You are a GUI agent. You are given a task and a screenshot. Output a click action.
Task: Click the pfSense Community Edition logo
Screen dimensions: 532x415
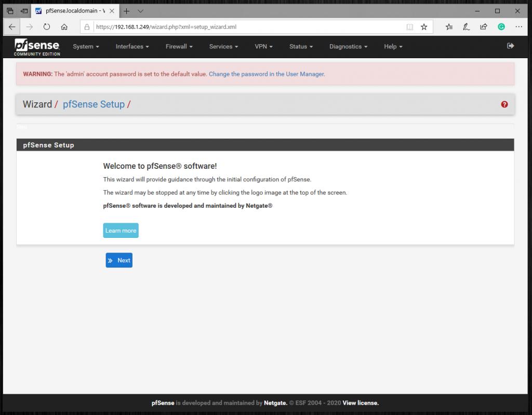click(37, 47)
